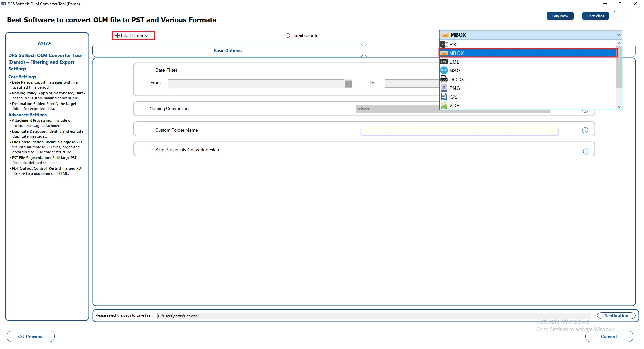Choose VCF from the format list
Screen dimensions: 644x349
tap(528, 105)
